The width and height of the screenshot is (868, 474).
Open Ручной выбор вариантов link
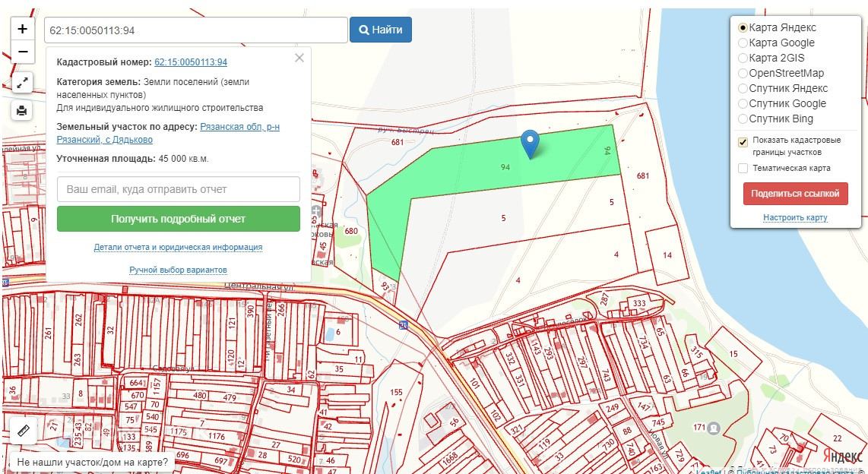(179, 270)
